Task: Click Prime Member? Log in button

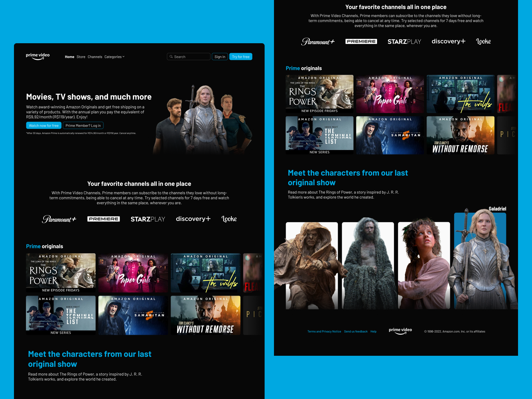Action: coord(83,126)
